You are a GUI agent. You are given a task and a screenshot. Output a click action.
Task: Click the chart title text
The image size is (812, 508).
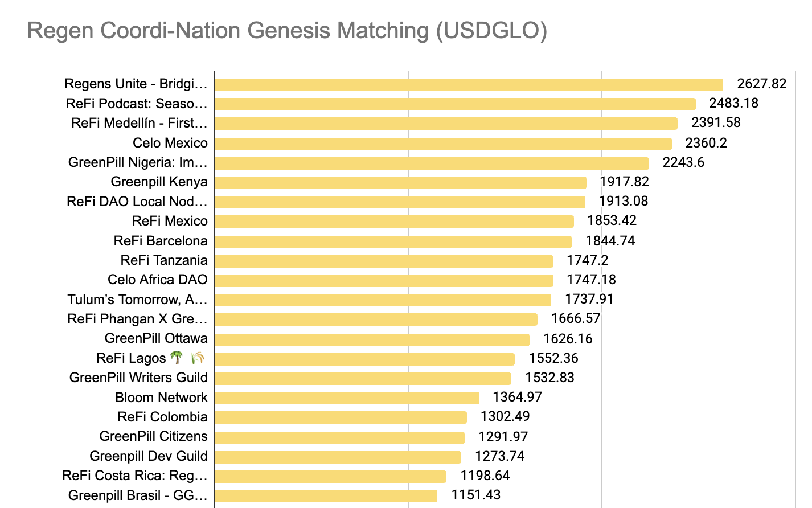pyautogui.click(x=287, y=31)
